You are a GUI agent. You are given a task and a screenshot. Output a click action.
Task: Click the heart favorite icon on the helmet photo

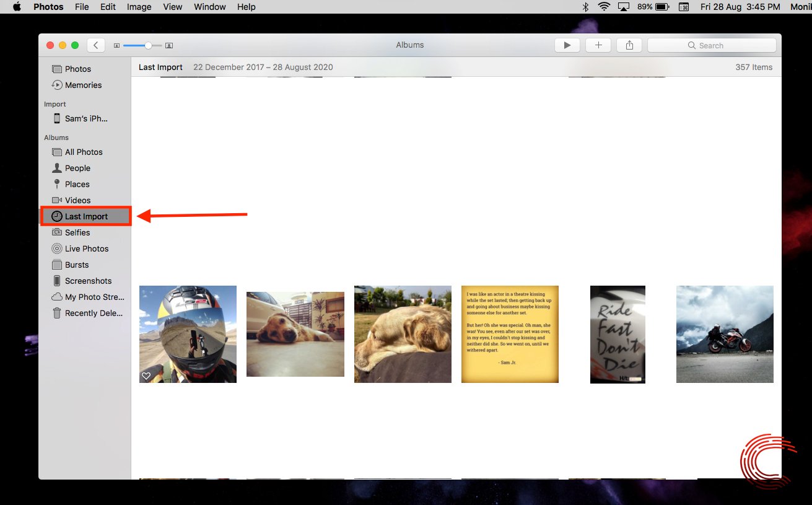pos(146,376)
